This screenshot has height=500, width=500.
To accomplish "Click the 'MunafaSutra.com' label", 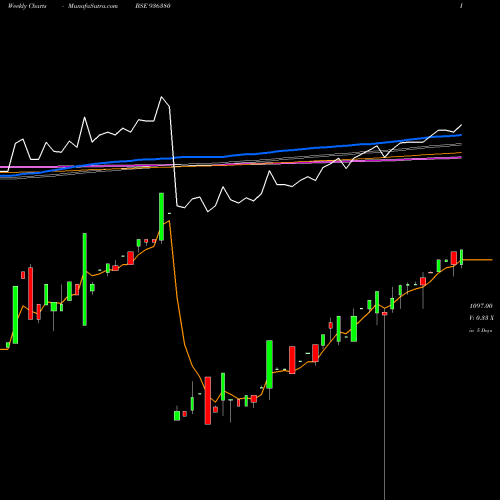I will coord(93,6).
